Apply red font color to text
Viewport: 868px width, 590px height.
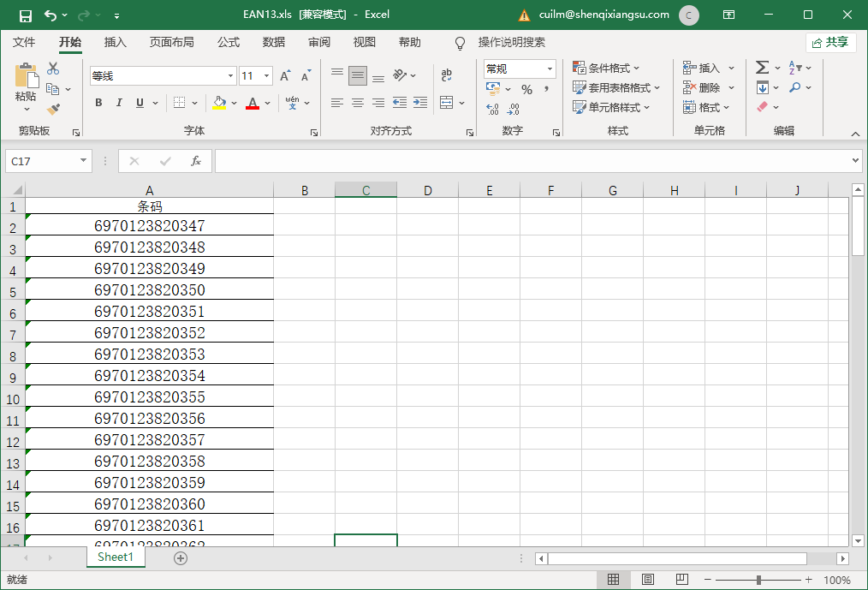pos(253,103)
